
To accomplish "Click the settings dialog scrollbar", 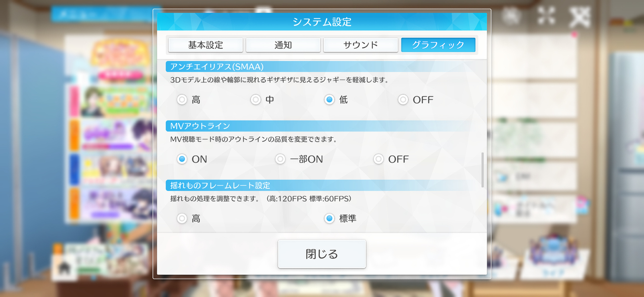I will (x=482, y=170).
